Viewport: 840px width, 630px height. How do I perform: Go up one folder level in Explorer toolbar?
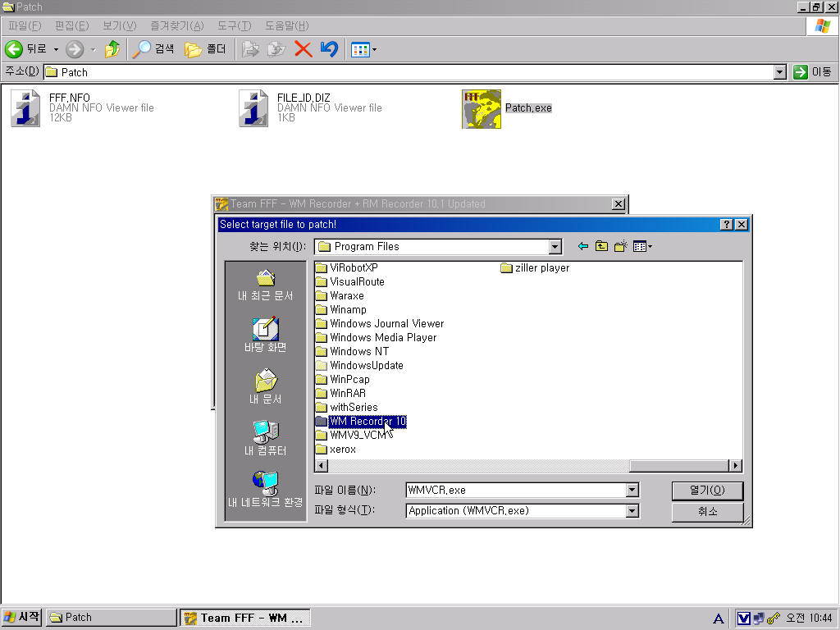(x=112, y=49)
